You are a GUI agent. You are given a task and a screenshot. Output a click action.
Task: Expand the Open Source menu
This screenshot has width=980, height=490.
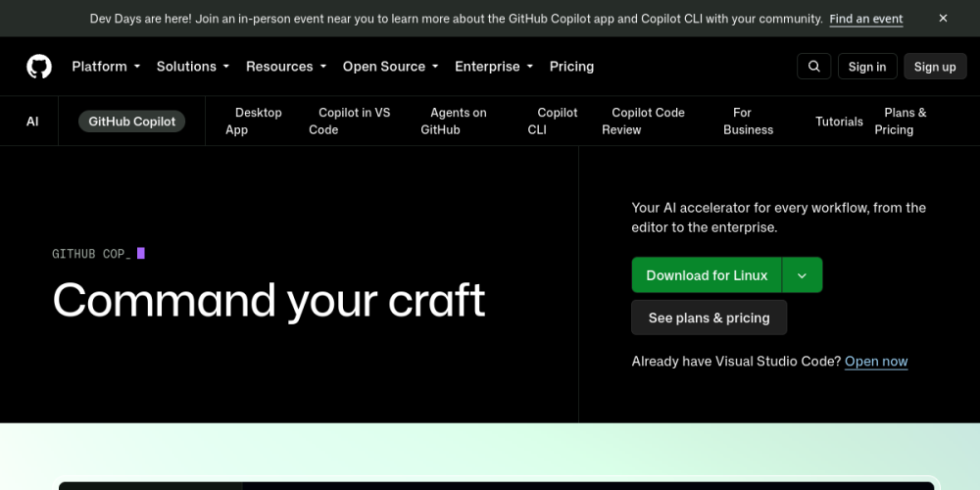(x=390, y=67)
